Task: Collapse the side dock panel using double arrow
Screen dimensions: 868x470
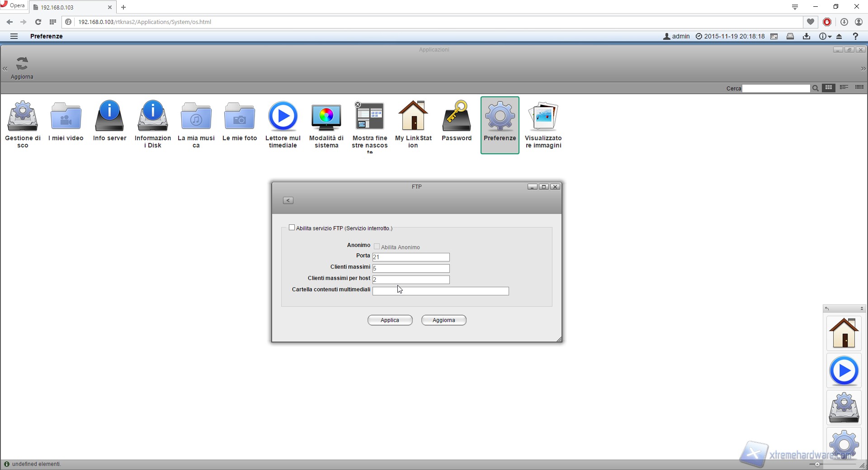Action: pyautogui.click(x=862, y=309)
